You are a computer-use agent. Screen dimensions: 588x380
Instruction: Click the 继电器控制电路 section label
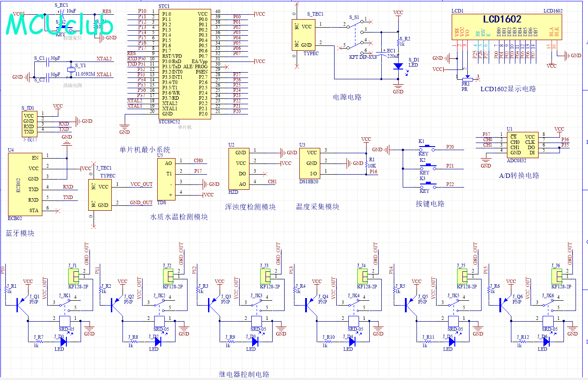tap(244, 374)
